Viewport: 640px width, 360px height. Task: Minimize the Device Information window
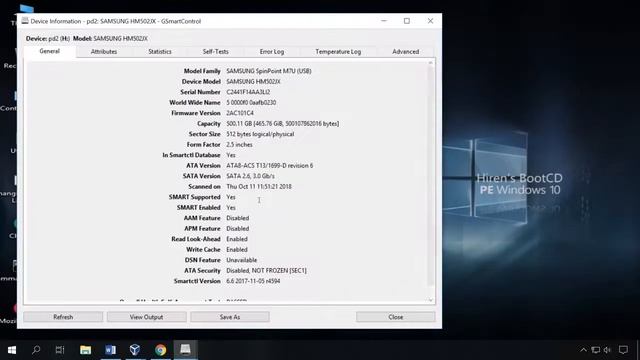tap(384, 21)
